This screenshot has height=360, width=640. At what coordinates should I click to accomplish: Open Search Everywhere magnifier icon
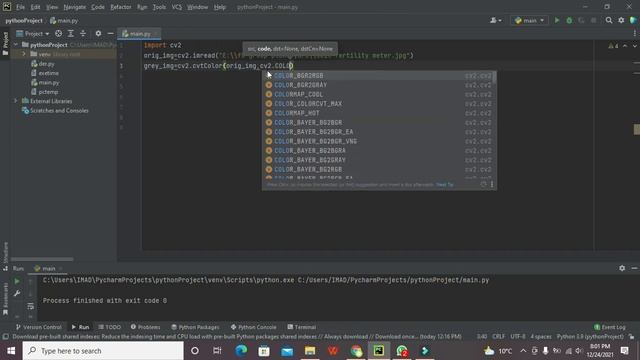pyautogui.click(x=609, y=20)
